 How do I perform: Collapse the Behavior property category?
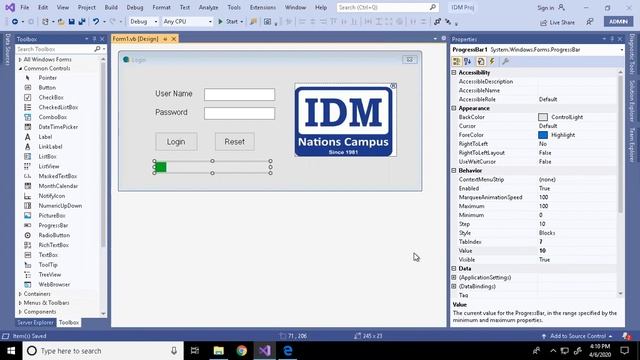[454, 171]
